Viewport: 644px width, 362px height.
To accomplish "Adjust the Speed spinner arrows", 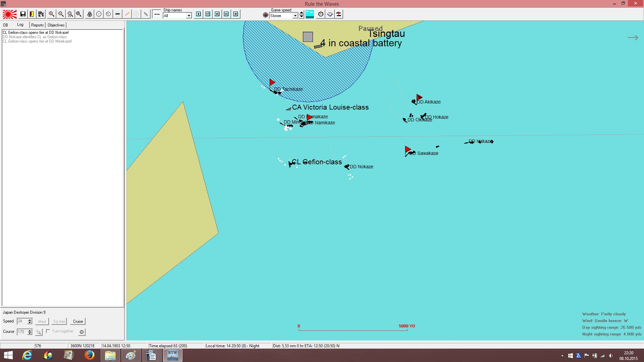I will click(30, 321).
